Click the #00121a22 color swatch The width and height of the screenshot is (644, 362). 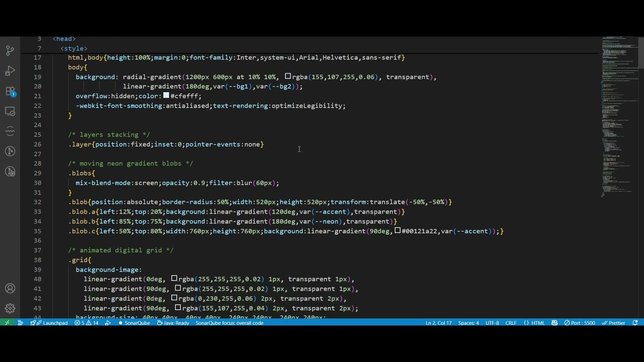[397, 231]
